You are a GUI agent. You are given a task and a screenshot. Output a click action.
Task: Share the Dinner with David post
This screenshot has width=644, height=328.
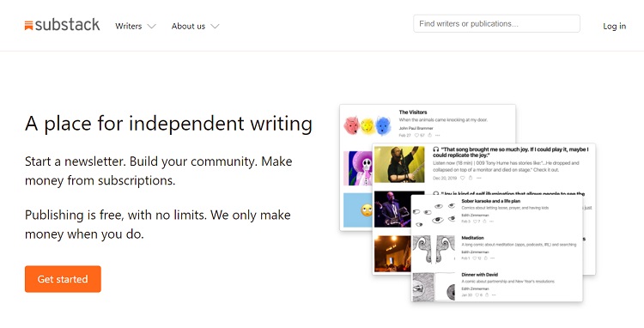point(487,295)
